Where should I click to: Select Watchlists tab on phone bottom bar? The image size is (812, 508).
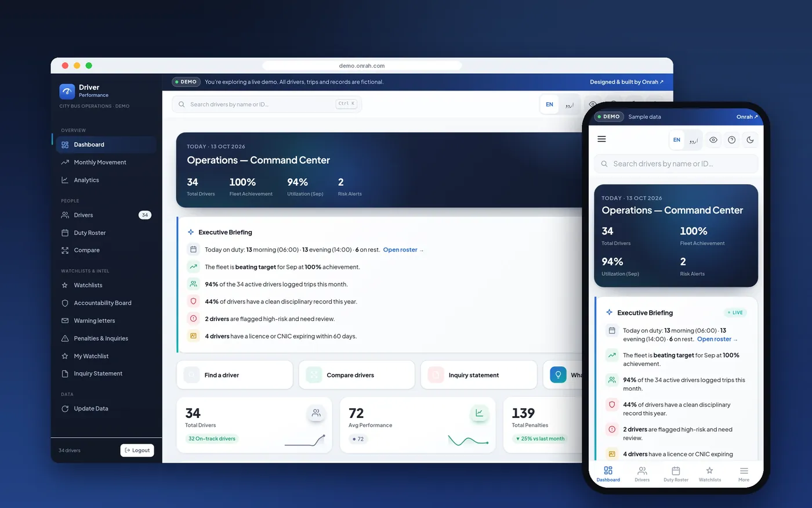tap(710, 474)
